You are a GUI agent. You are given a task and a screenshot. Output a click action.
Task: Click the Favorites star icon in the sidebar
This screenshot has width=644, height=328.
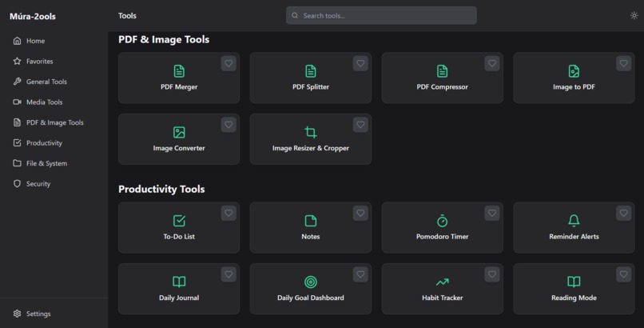coord(17,62)
